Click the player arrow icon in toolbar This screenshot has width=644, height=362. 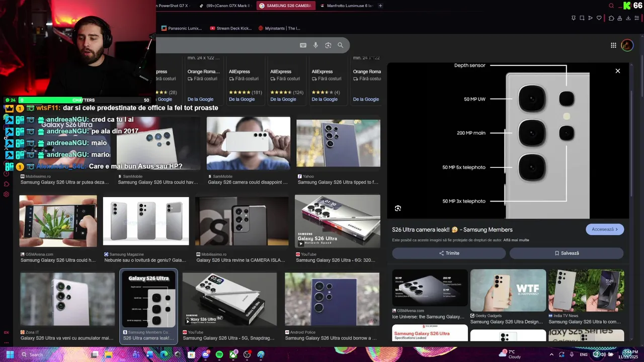(591, 18)
